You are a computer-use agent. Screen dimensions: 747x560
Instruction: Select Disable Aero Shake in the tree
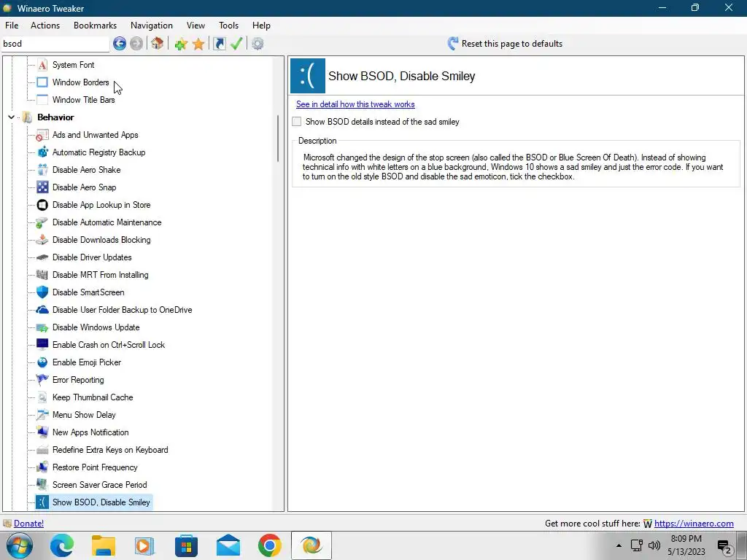(86, 170)
